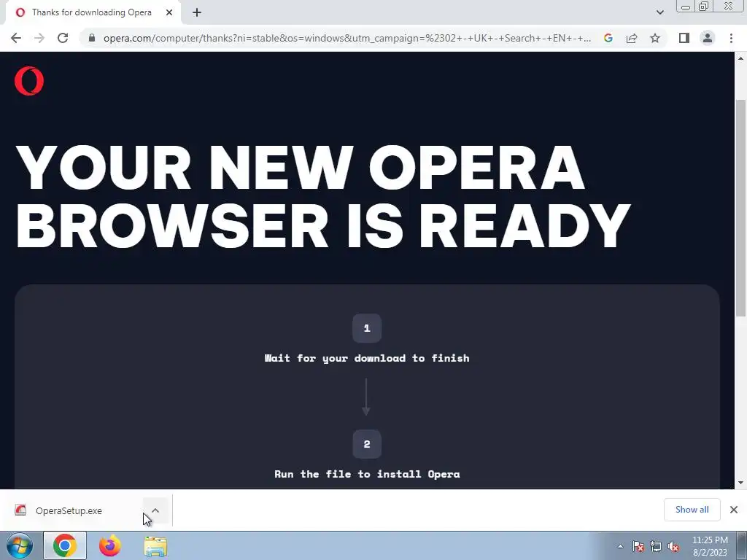
Task: Click the scrollbar down arrow
Action: tap(740, 483)
